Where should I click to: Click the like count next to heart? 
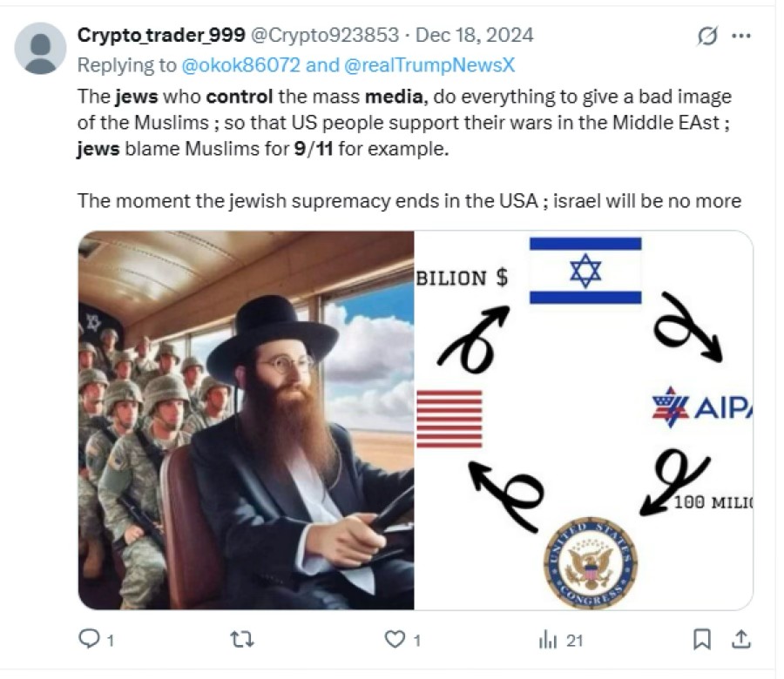click(x=417, y=640)
